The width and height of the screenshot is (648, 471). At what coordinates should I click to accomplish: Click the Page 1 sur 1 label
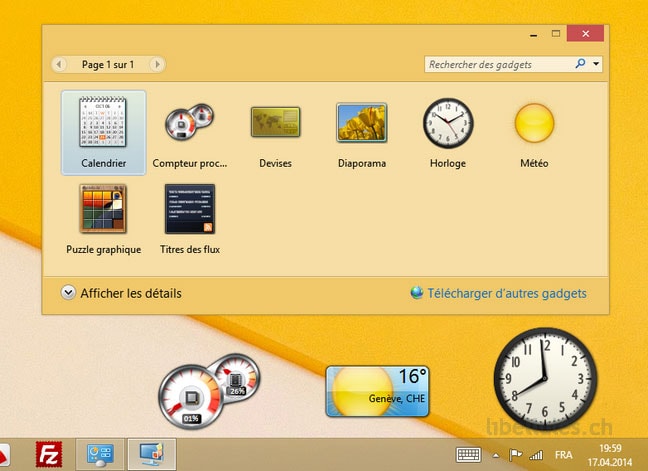pyautogui.click(x=108, y=64)
